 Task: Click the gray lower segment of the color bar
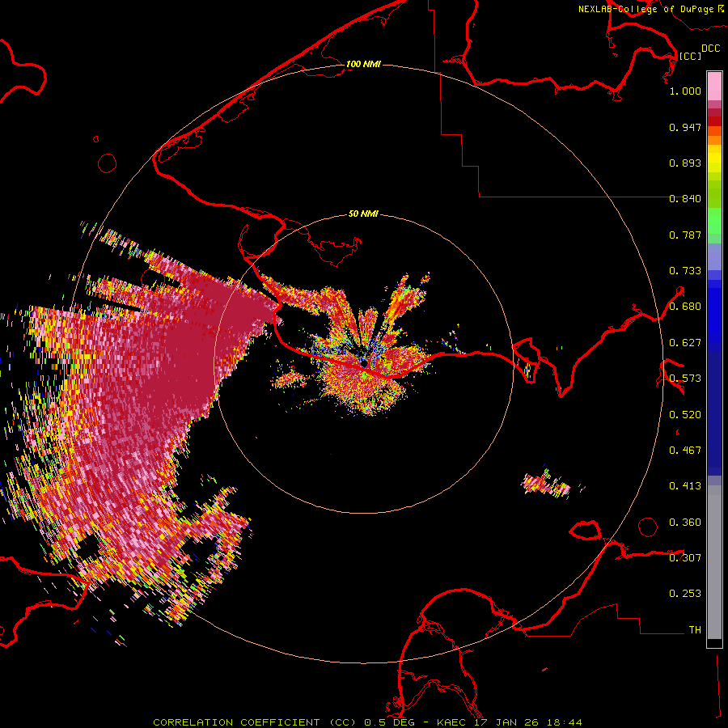click(x=714, y=562)
